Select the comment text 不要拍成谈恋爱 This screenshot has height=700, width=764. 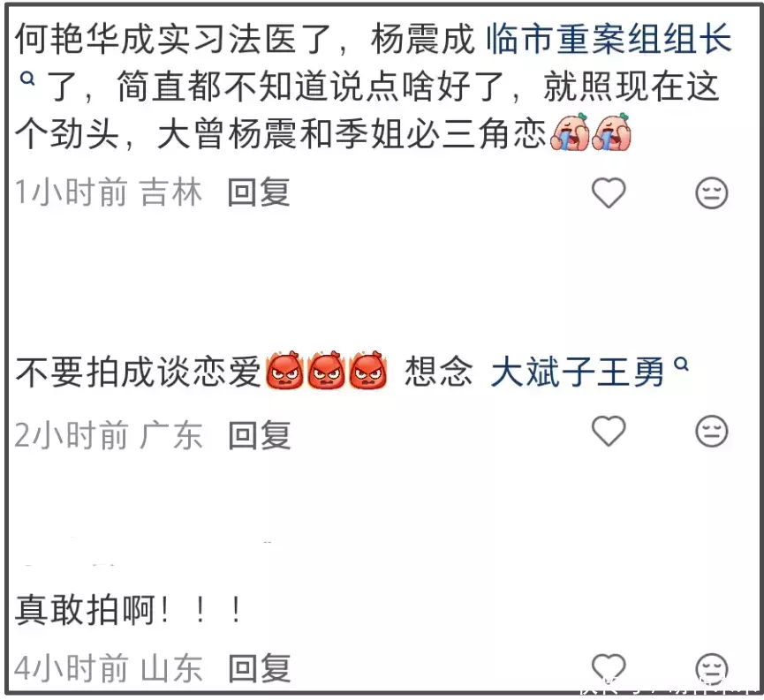139,373
